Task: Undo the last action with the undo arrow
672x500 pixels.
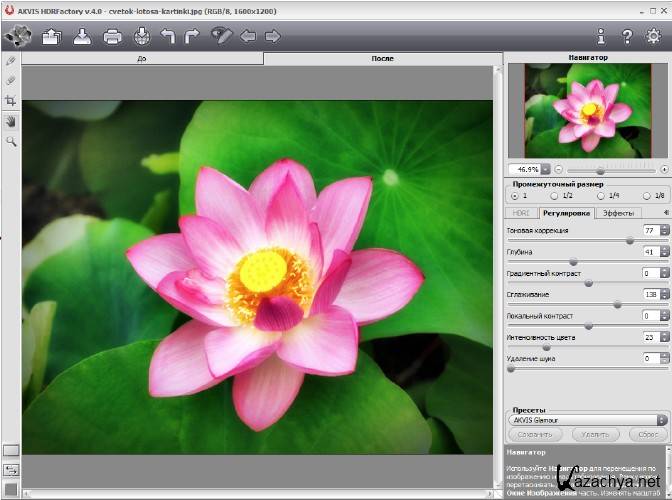Action: 168,37
